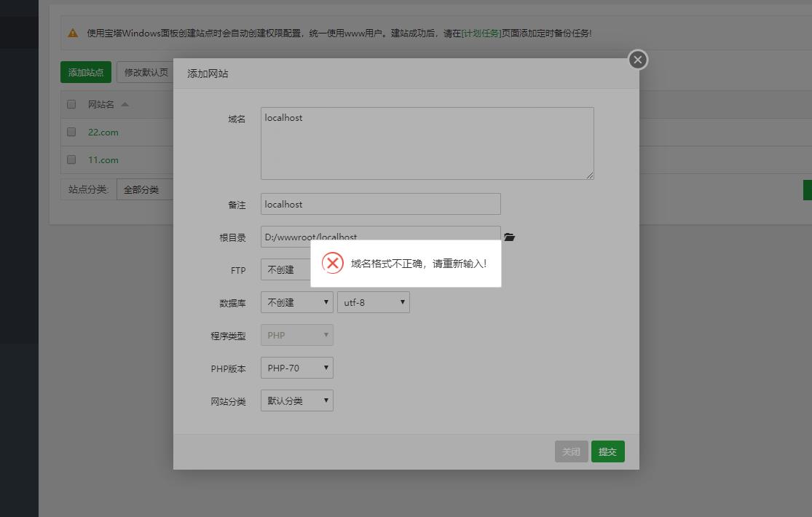Screen dimensions: 812x517
Task: Sort by site name arrow icon
Action: tap(125, 104)
